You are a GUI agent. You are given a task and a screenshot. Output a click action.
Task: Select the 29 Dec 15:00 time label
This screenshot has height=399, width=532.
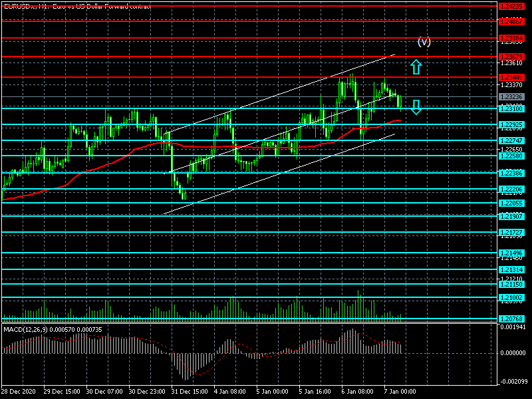coord(62,391)
